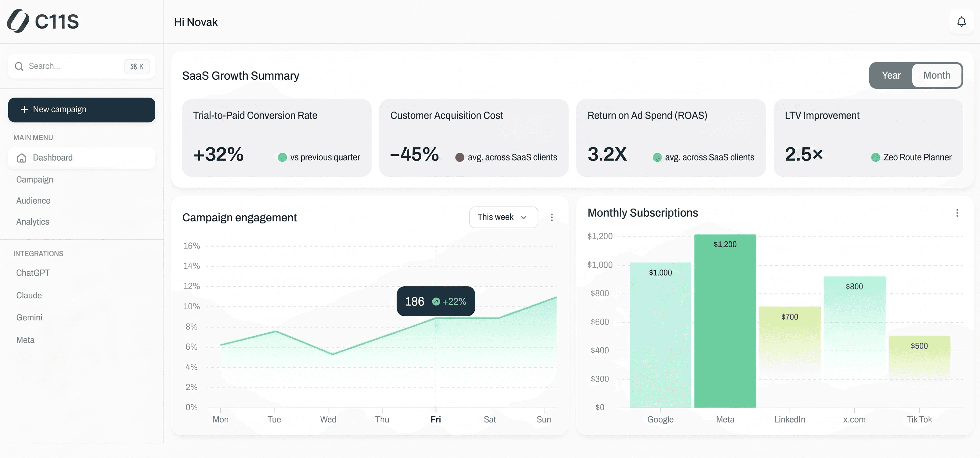
Task: Open the Campaign menu item
Action: (35, 180)
